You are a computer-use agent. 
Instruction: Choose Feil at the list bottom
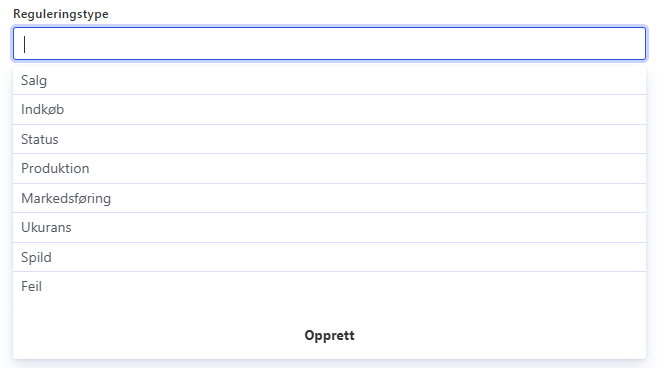[x=329, y=287]
